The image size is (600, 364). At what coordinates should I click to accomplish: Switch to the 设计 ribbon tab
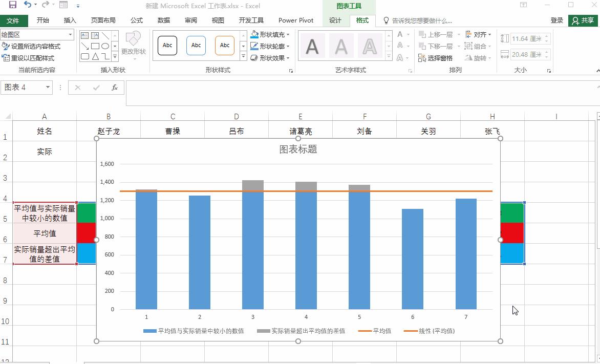(335, 20)
